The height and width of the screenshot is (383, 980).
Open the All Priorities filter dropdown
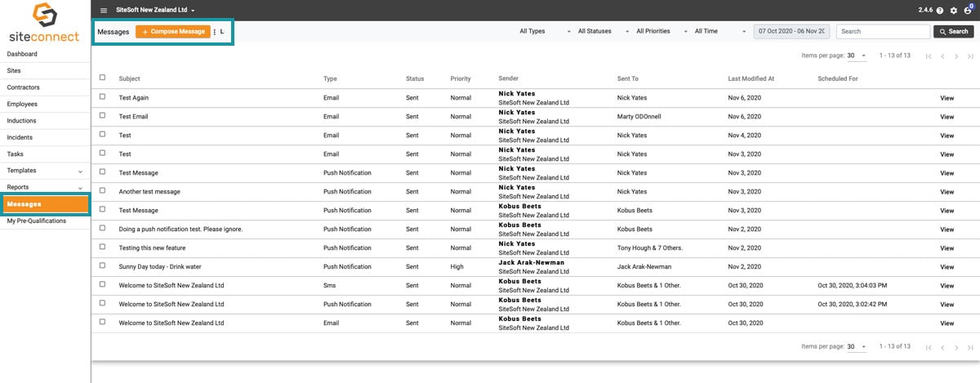click(x=662, y=31)
